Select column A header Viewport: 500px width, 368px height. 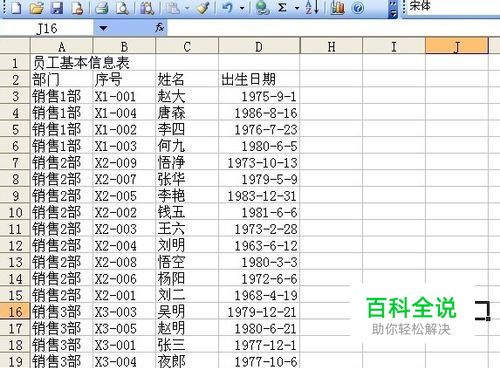[61, 46]
